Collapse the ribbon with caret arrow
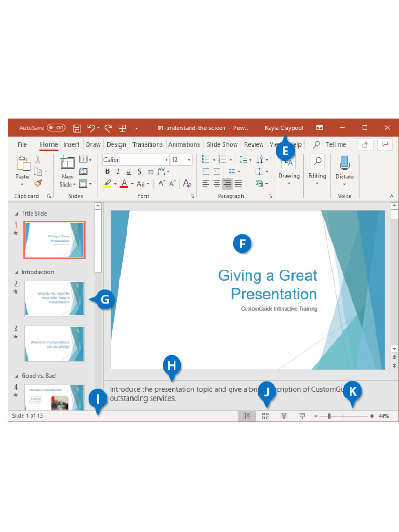 pos(392,196)
